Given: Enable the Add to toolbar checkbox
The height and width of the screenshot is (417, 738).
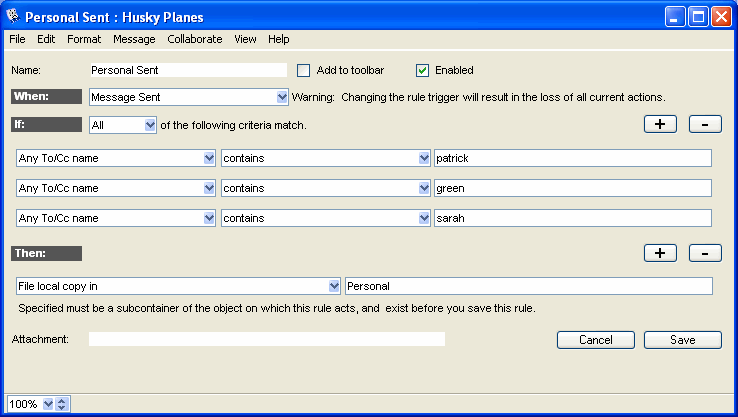Looking at the screenshot, I should click(x=304, y=70).
